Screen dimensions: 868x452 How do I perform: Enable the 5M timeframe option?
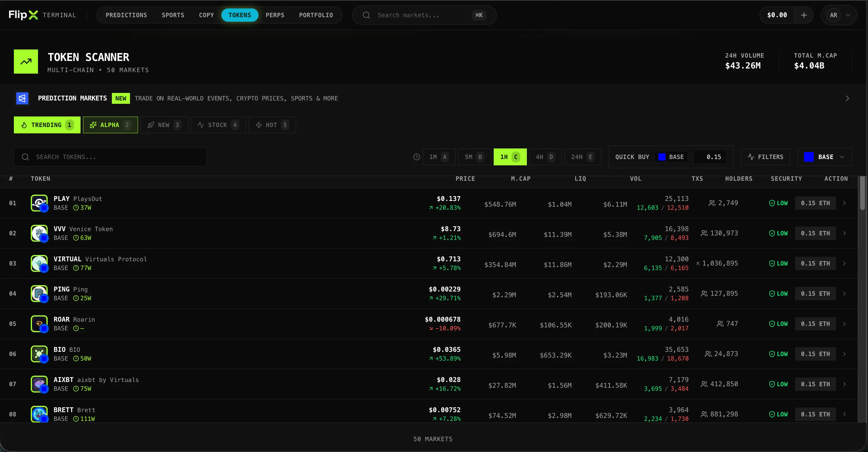[474, 157]
